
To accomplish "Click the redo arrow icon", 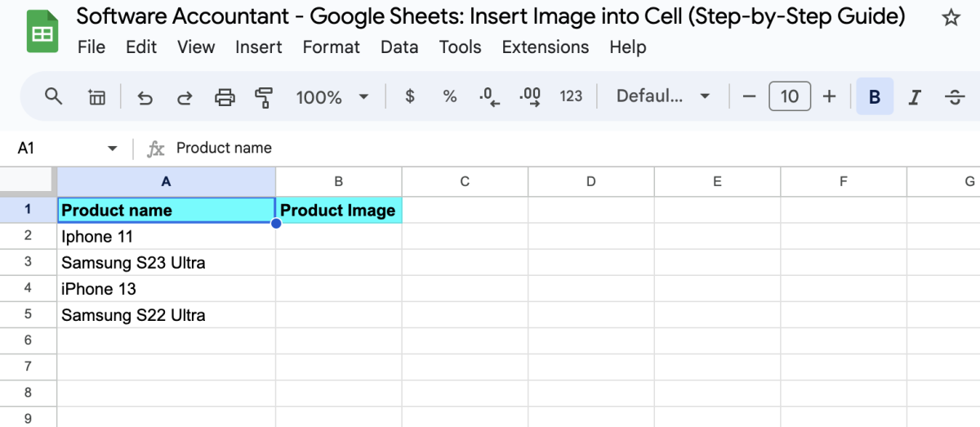I will pos(185,98).
